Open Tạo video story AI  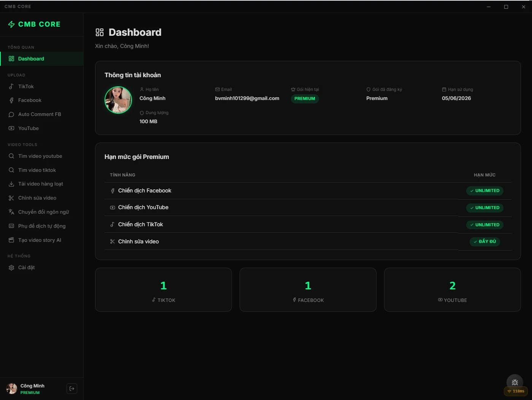(x=40, y=240)
